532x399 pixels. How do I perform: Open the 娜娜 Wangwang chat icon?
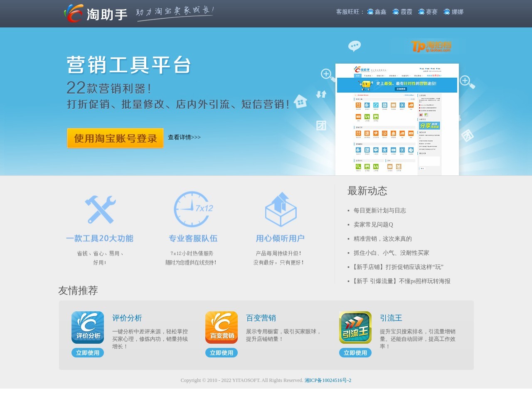coord(447,12)
